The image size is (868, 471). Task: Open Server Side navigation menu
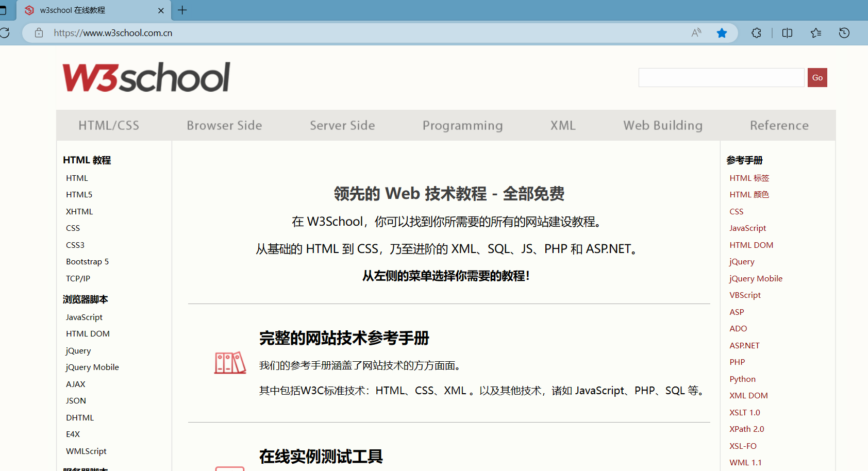tap(342, 125)
